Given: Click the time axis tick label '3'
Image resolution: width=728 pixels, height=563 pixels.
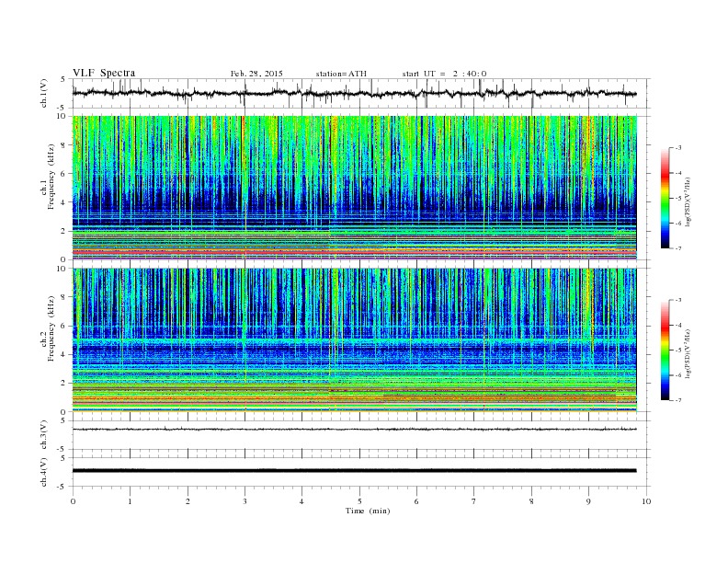Looking at the screenshot, I should click(245, 501).
